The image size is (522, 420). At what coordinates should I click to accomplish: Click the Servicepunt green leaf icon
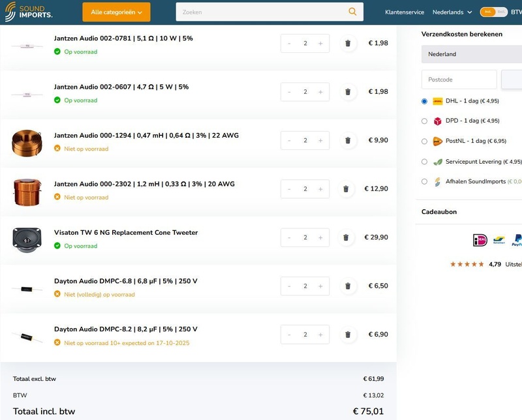pos(437,162)
